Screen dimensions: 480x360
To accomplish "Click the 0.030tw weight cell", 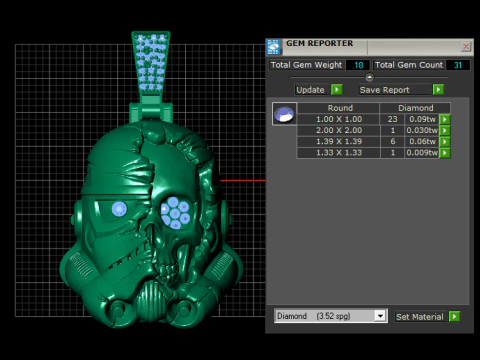I will click(422, 130).
